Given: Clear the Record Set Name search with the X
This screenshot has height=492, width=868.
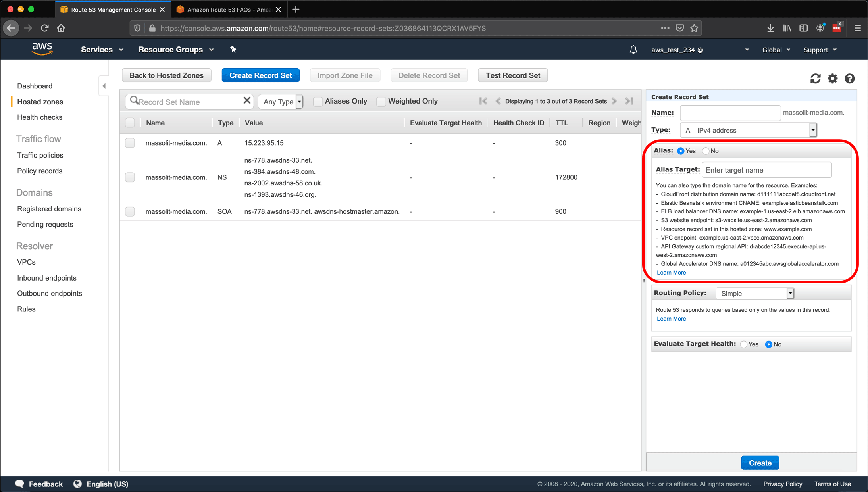Looking at the screenshot, I should pos(247,101).
